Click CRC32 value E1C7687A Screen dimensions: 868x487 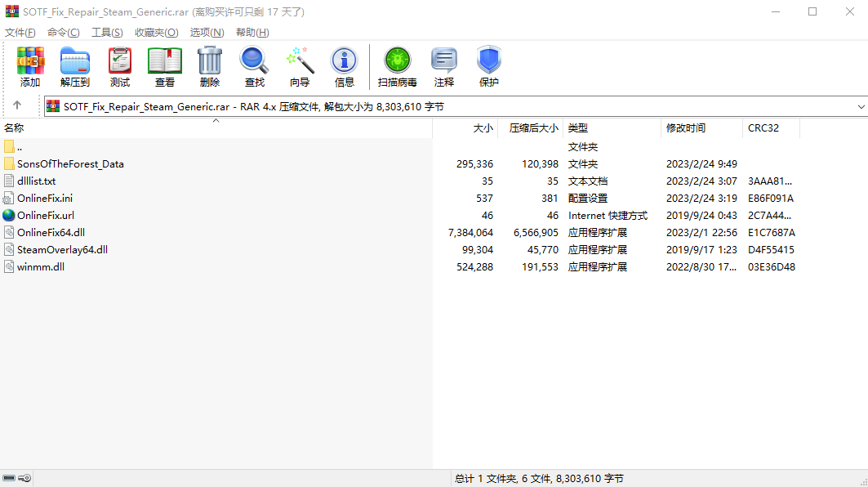point(771,233)
